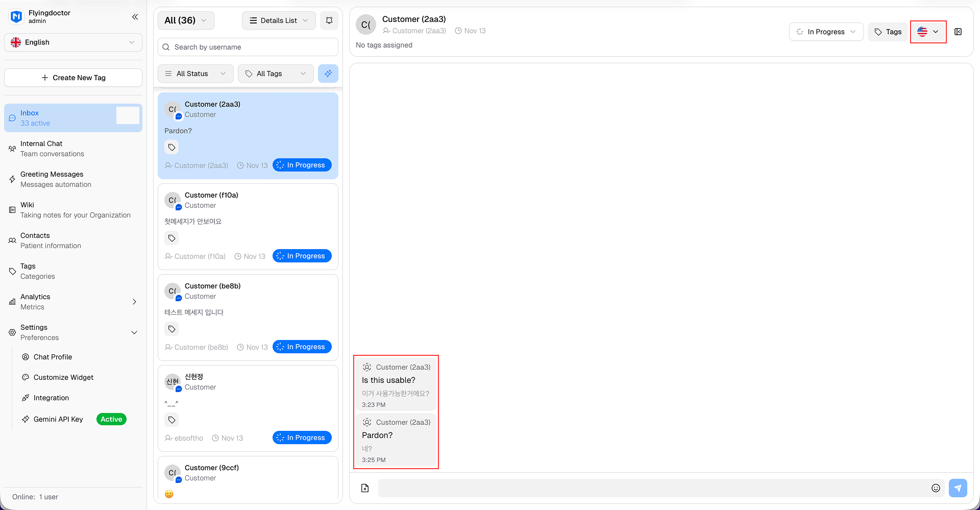Open the notification bell in the conversation list
Image resolution: width=980 pixels, height=510 pixels.
point(329,20)
